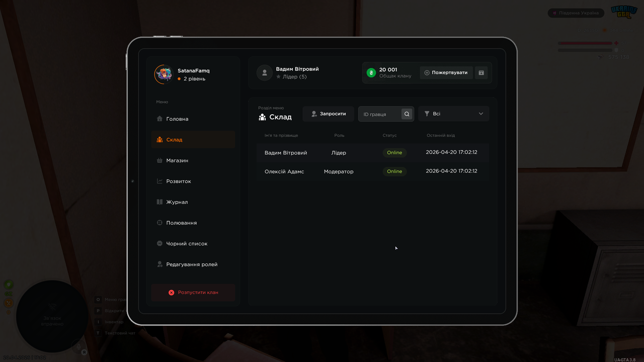Click Online status badge of Вадим Вітровий
Image resolution: width=644 pixels, height=362 pixels.
(394, 153)
